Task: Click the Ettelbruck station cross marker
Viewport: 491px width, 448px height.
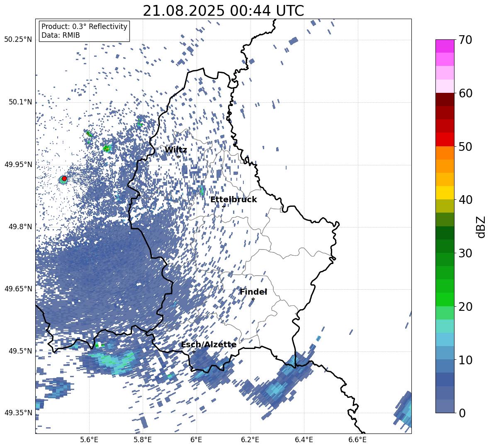Action: 224,206
